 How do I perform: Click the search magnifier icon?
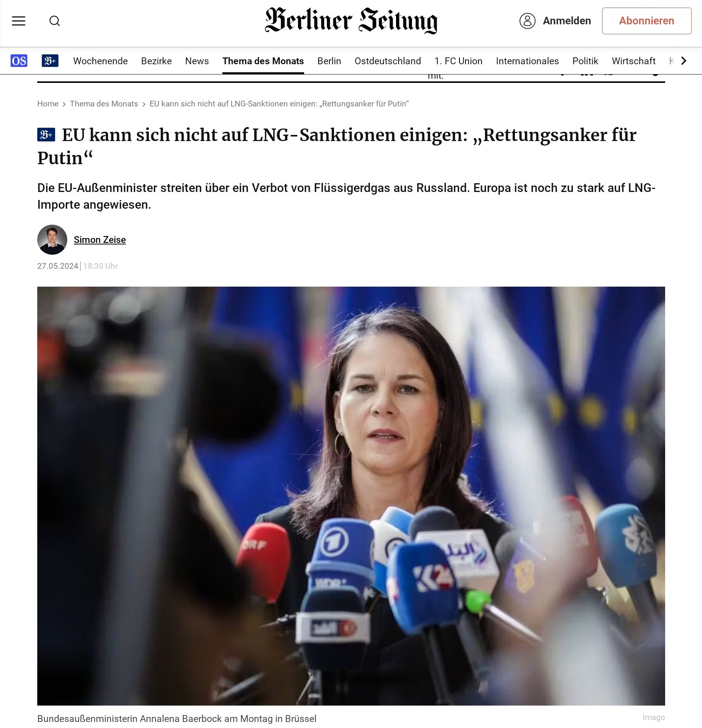[55, 21]
